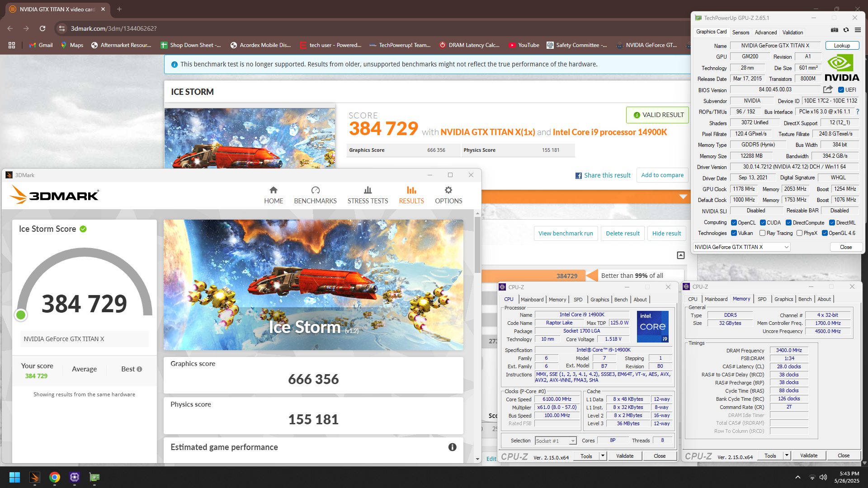Click the GPU-Z BIOS export share icon

(x=828, y=89)
